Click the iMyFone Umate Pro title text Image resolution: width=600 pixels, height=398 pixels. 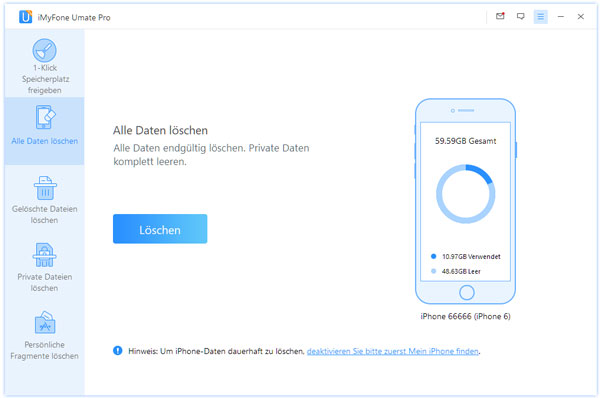click(x=74, y=18)
